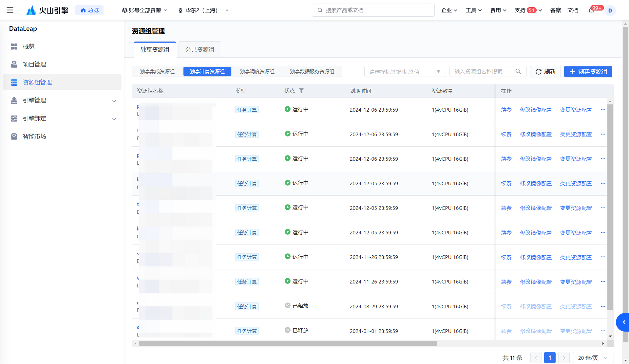Click 续费 for third 2024-12-05 row
This screenshot has height=364, width=629.
click(506, 233)
